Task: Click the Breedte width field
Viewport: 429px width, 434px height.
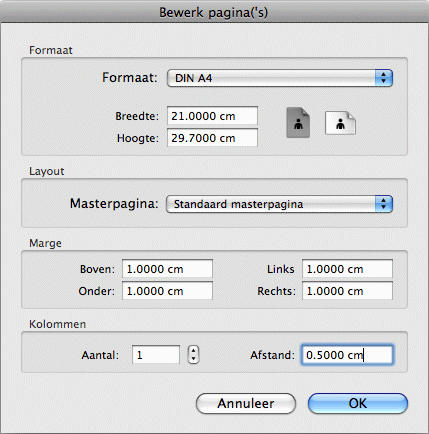Action: click(212, 116)
